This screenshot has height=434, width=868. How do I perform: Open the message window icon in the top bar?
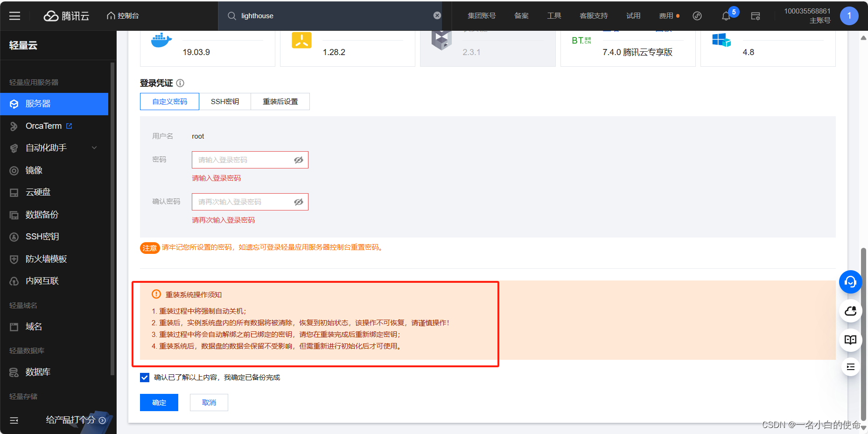(x=756, y=16)
